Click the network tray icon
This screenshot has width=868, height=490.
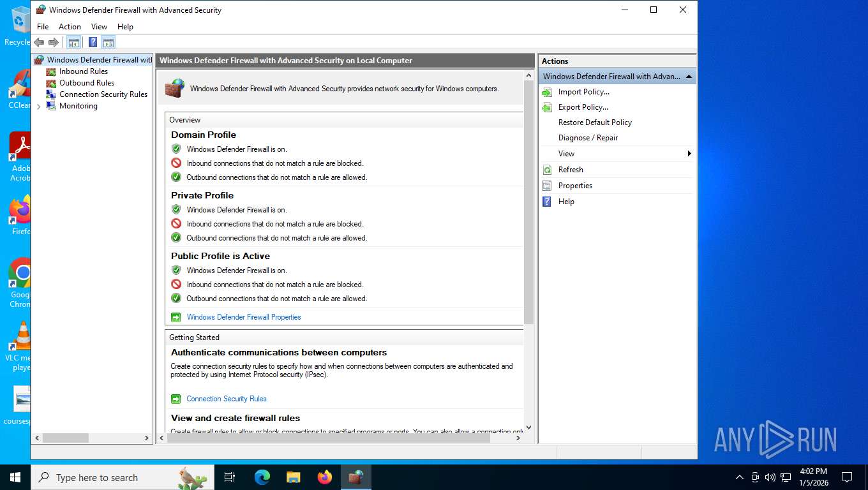pyautogui.click(x=785, y=477)
